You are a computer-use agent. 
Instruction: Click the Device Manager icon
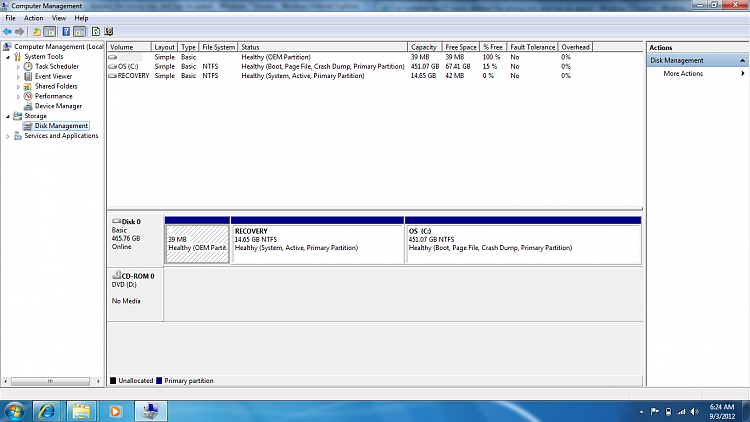coord(28,106)
